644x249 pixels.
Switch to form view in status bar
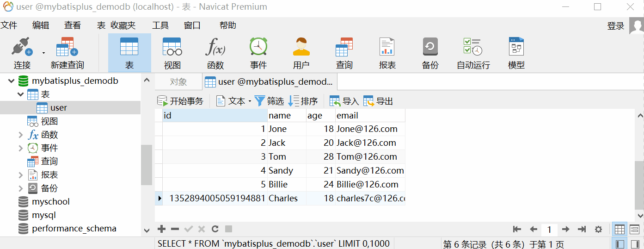(634, 229)
